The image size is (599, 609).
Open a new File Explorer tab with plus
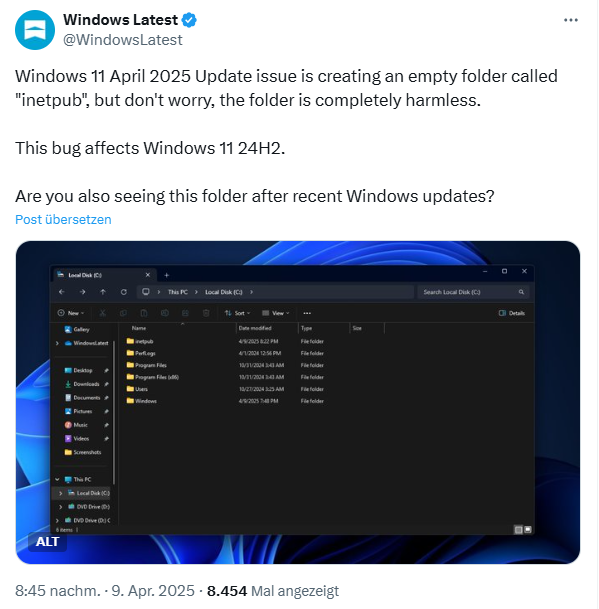point(167,275)
